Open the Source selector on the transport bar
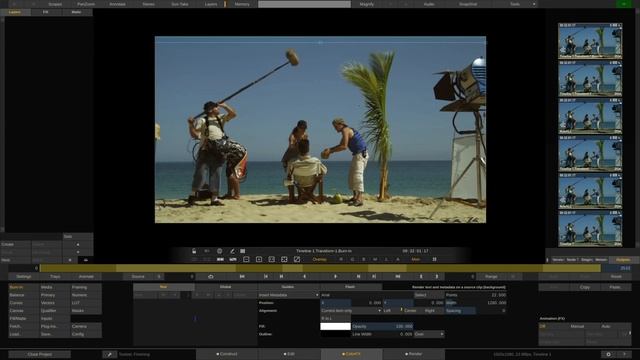This screenshot has width=640, height=360. [138, 276]
